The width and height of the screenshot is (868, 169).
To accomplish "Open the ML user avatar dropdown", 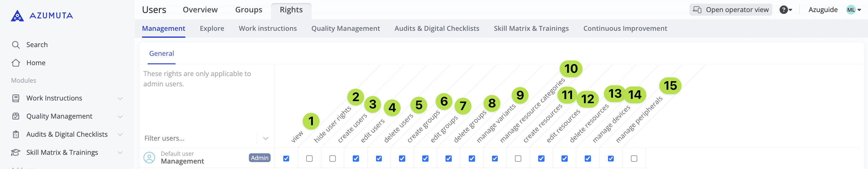I will coord(854,10).
